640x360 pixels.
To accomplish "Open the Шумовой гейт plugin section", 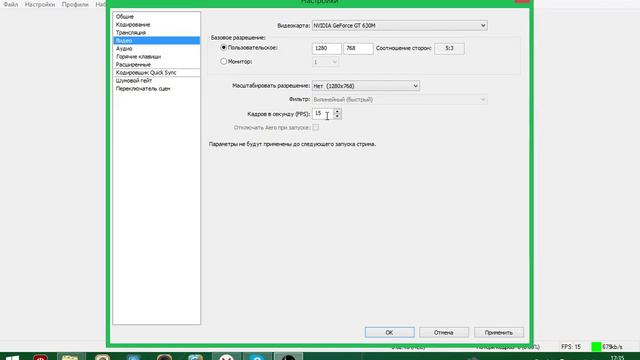I will point(157,81).
